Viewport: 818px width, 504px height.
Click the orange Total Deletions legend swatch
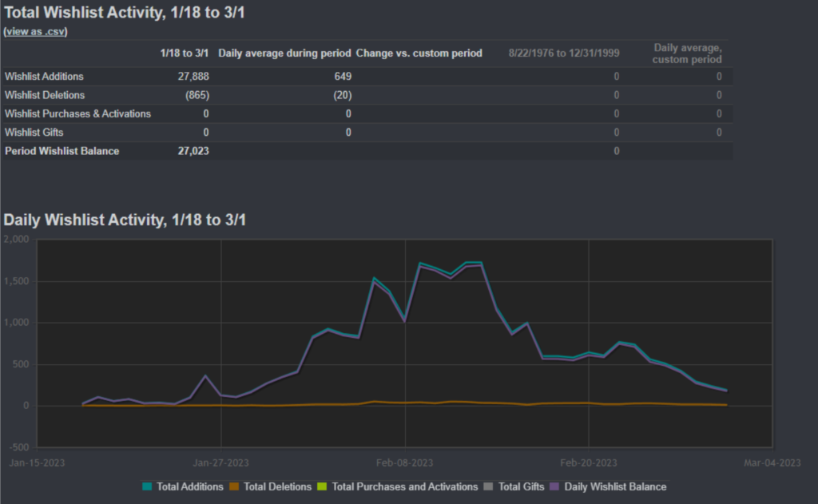point(234,486)
